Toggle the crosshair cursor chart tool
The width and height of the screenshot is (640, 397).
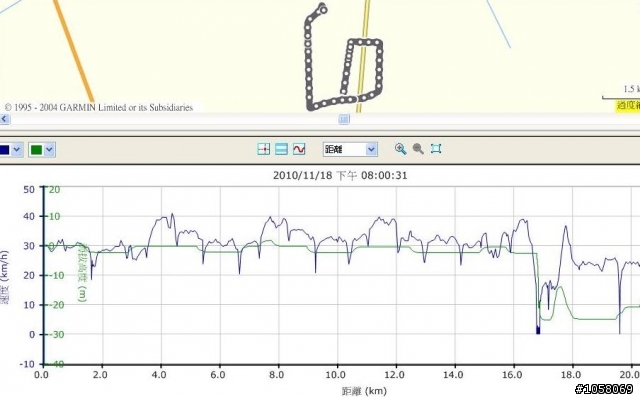pos(264,149)
